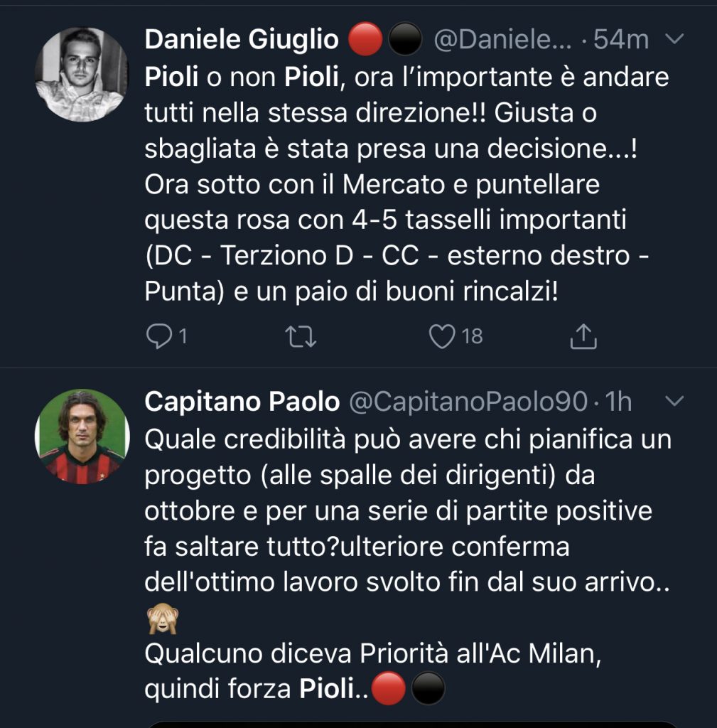Open options chevron on Daniele Giuglio's tweet
This screenshot has height=728, width=717.
click(672, 39)
